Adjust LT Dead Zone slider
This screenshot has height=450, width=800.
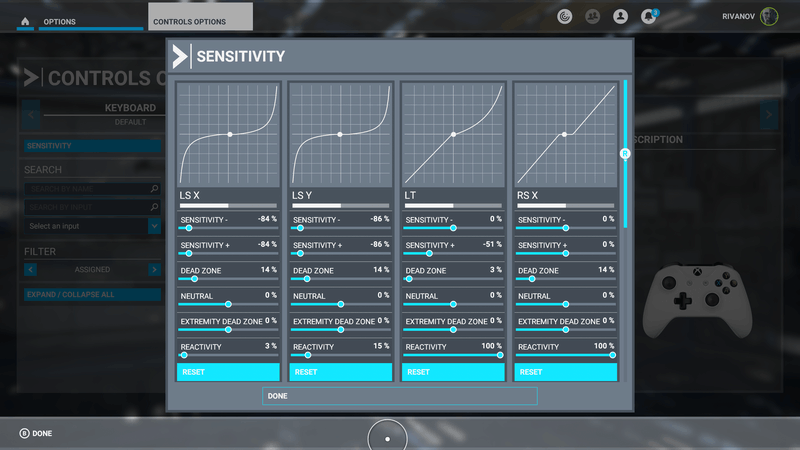pyautogui.click(x=453, y=279)
